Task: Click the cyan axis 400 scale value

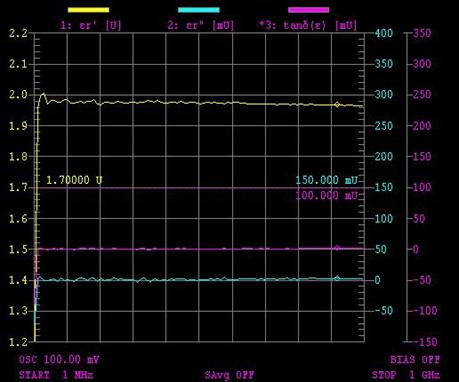Action: coord(384,33)
